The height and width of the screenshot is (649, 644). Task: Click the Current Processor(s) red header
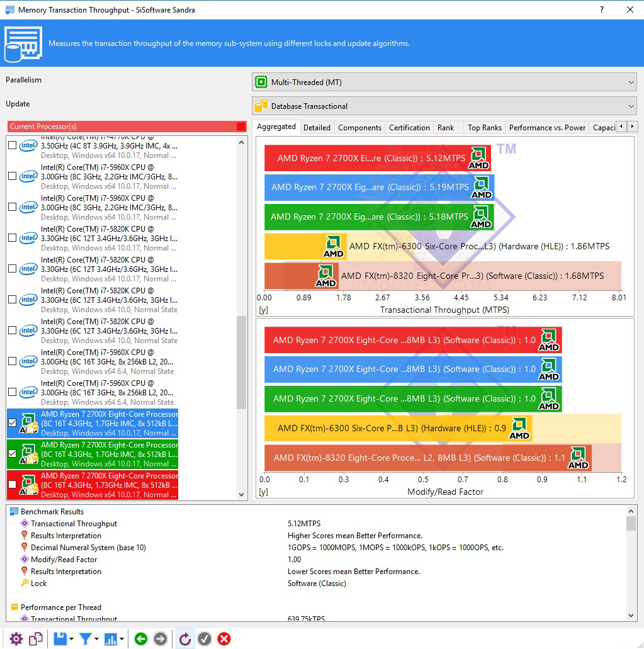click(x=127, y=127)
